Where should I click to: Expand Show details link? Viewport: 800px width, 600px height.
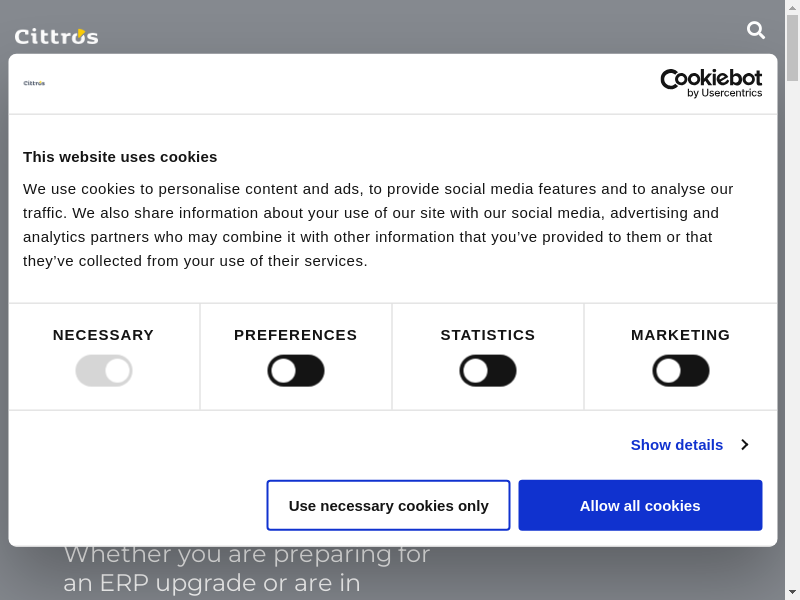click(677, 444)
